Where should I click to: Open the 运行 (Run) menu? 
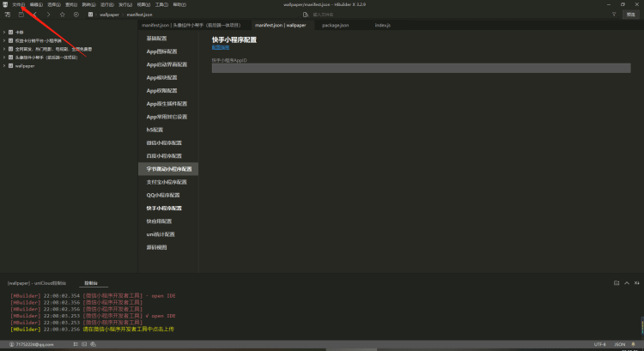point(106,4)
